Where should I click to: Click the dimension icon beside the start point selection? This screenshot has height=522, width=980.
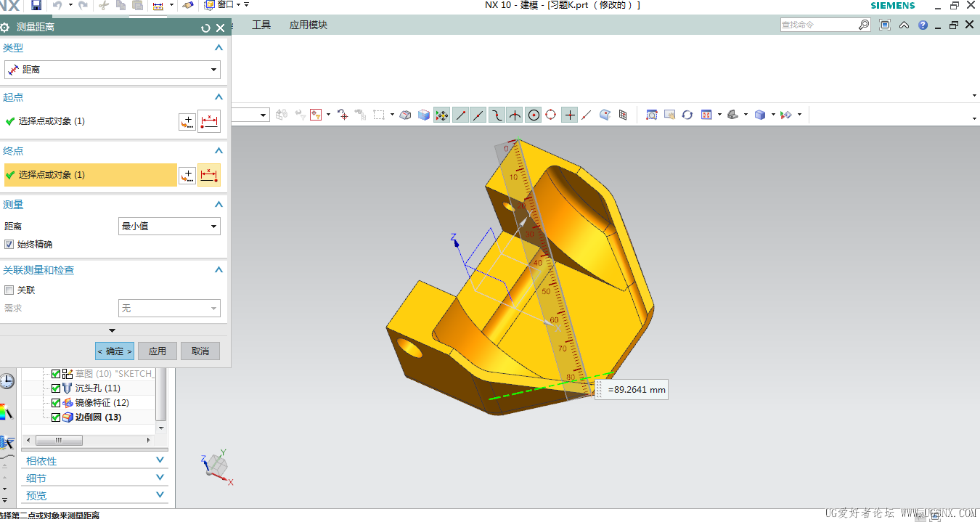(x=209, y=121)
